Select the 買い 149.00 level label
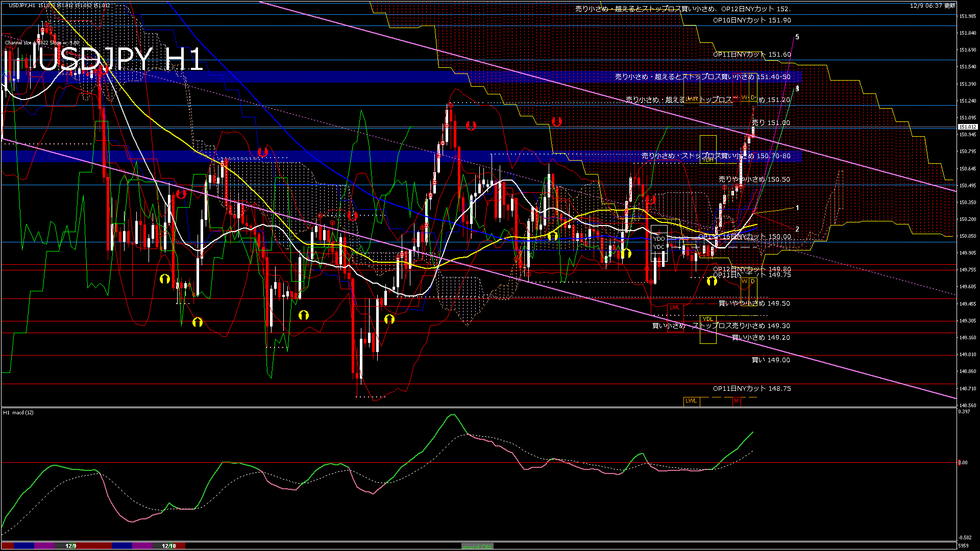 [771, 360]
